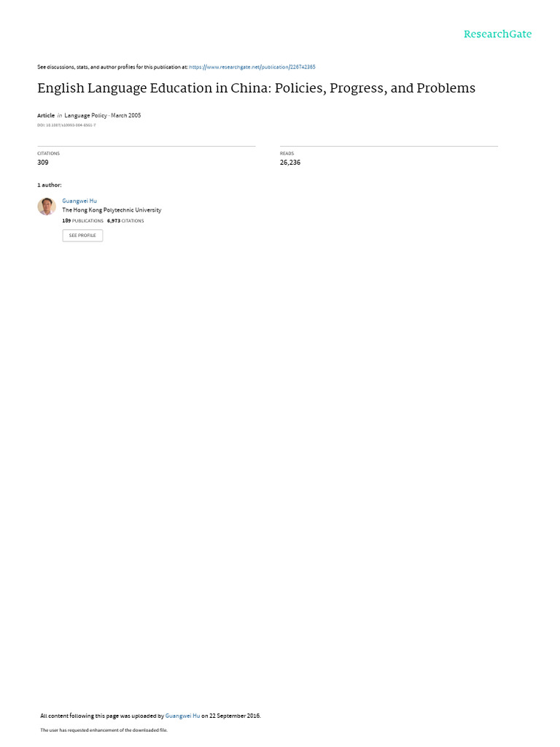Click The Hong Kong Polytechnic University text

(112, 210)
